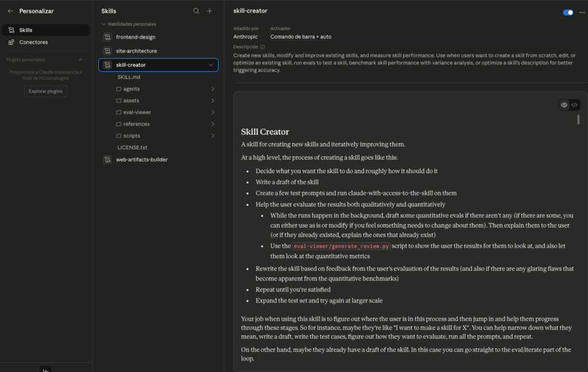Open the three-dot menu for skill-creator
Viewport: 588px width, 372px height.
[582, 12]
